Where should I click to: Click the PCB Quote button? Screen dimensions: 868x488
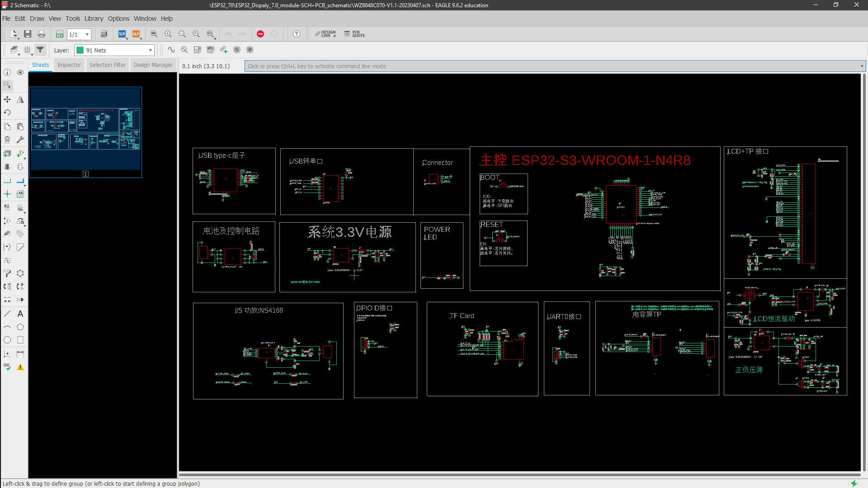point(355,34)
